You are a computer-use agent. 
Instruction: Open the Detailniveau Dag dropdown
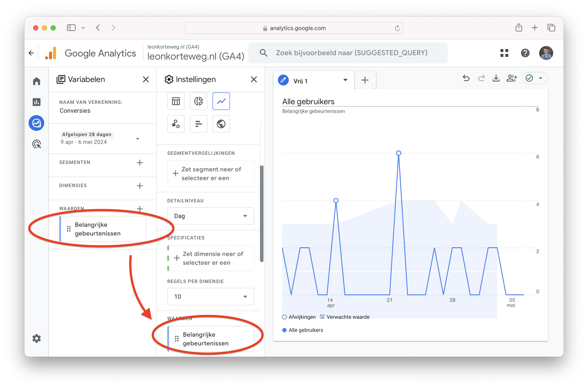coord(211,216)
